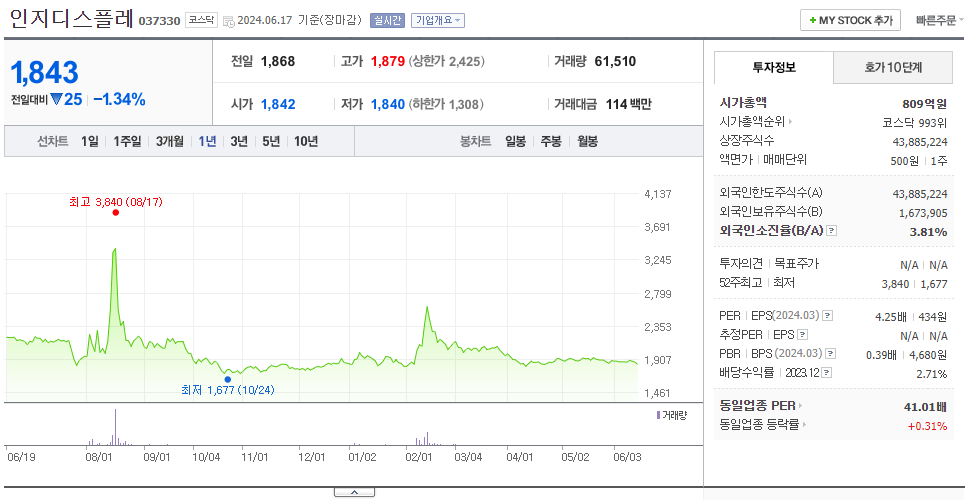Click the February price spike on chart
This screenshot has height=500, width=968.
[427, 307]
